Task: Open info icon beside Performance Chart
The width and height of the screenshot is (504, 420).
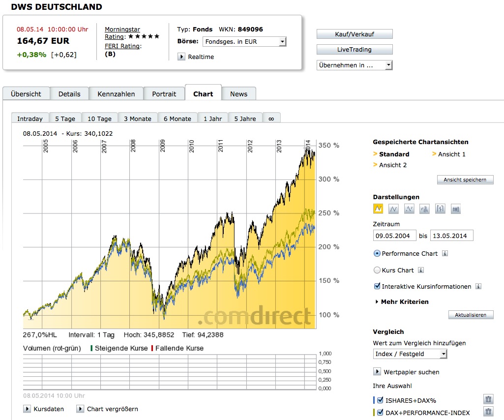Action: click(x=445, y=254)
